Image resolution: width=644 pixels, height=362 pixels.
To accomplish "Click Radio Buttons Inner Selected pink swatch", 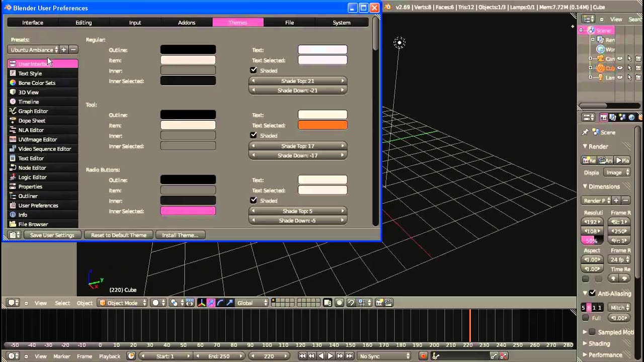I will point(188,211).
